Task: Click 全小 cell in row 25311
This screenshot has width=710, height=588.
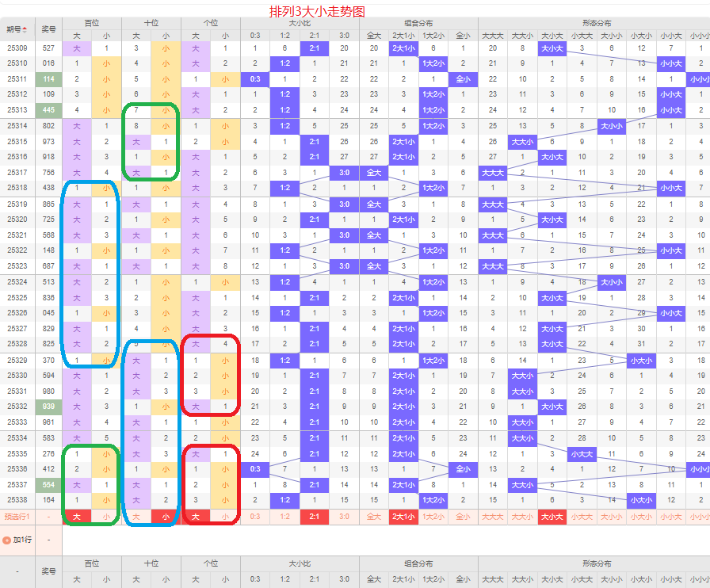Action: (x=463, y=79)
